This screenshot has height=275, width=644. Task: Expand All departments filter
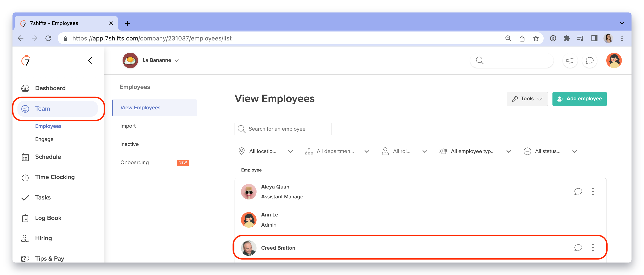pyautogui.click(x=337, y=151)
